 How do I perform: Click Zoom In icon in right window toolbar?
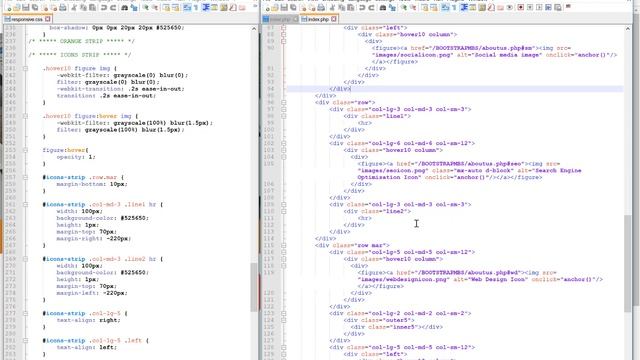[x=404, y=7]
